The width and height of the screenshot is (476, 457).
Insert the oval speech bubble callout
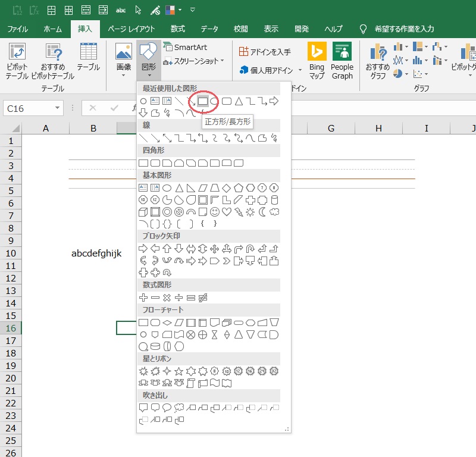point(167,408)
